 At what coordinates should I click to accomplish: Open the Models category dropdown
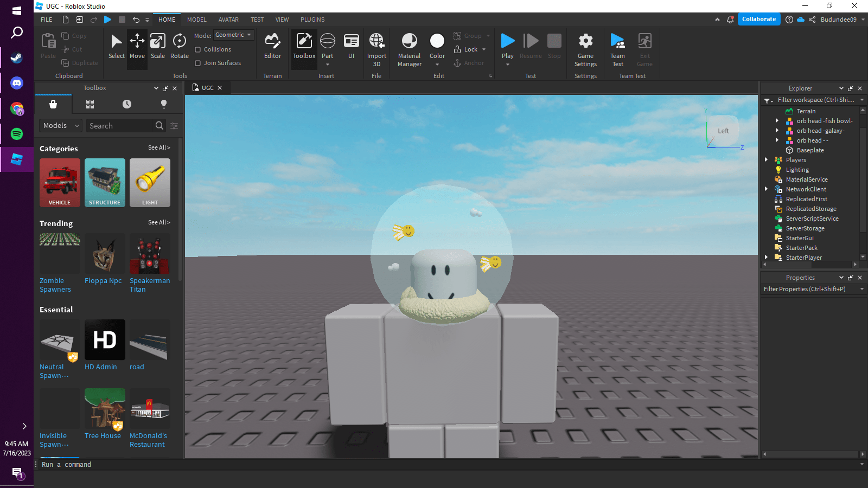pos(61,125)
